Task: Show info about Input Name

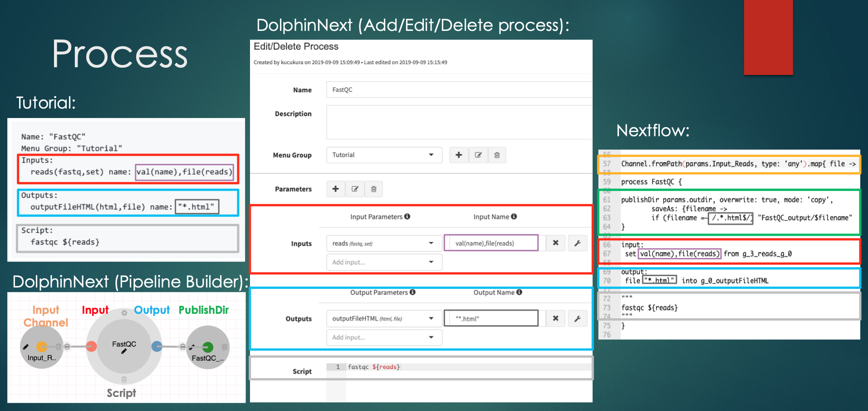Action: (x=514, y=217)
